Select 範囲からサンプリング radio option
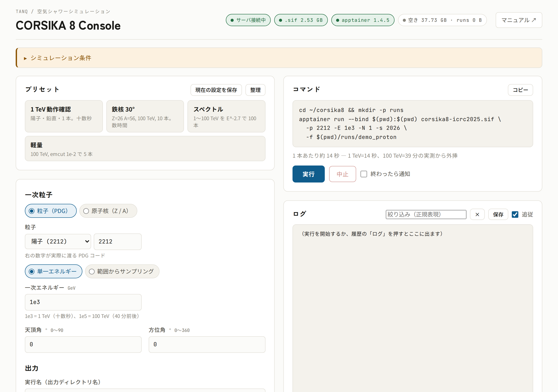Screen dimensions: 558x392 coord(122,271)
